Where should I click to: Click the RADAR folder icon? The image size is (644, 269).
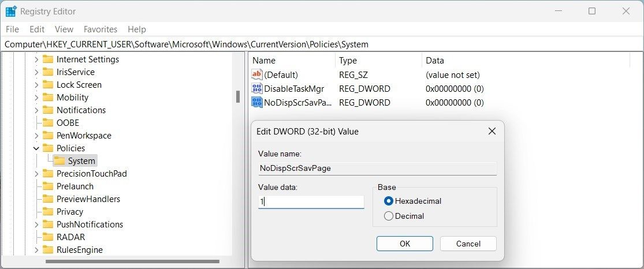(x=48, y=237)
